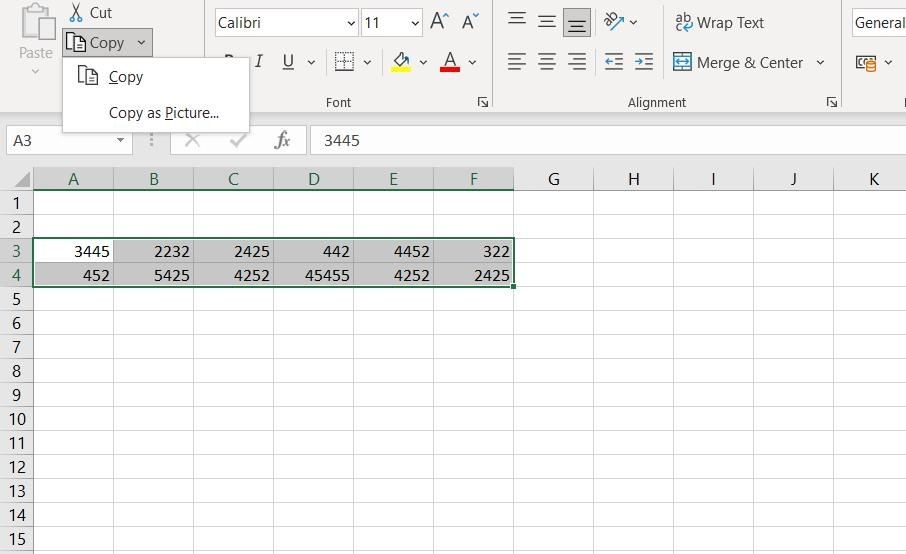Select row 15 header
906x554 pixels.
[16, 539]
